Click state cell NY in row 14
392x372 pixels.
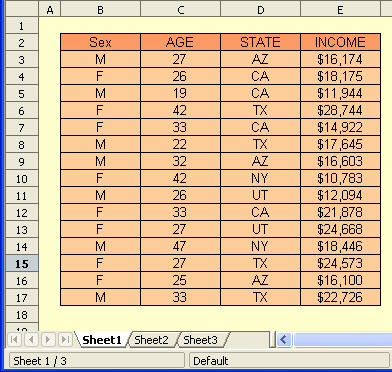tap(260, 246)
